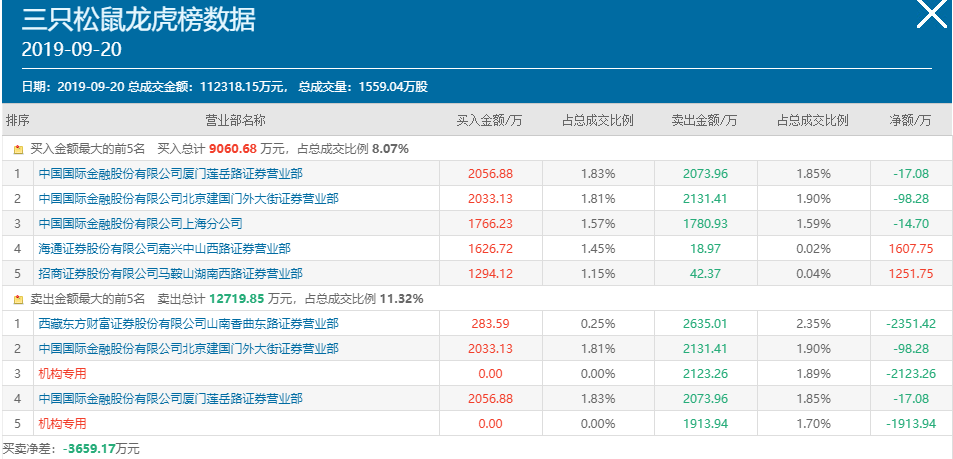Viewport: 953px width, 459px height.
Task: Click the 0.25% ratio cell
Action: 598,323
